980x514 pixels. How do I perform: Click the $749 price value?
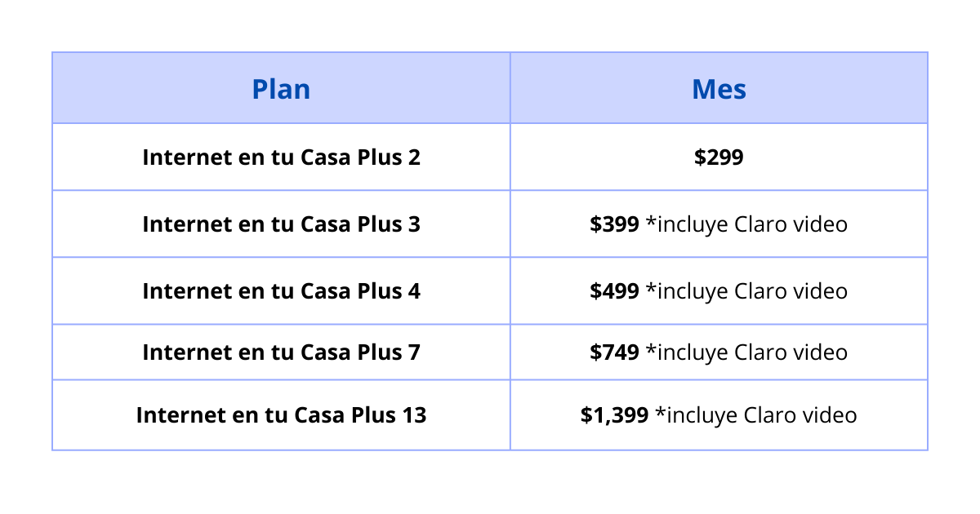click(614, 352)
